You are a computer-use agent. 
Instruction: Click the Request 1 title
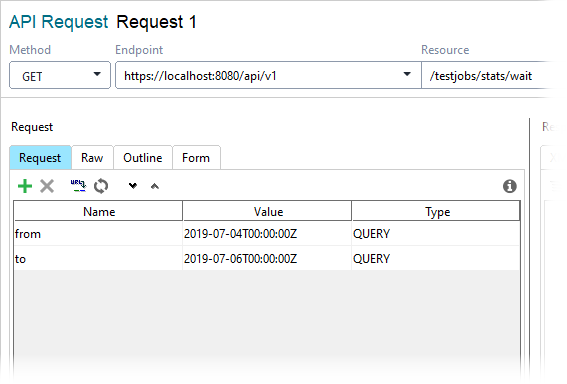(x=157, y=22)
